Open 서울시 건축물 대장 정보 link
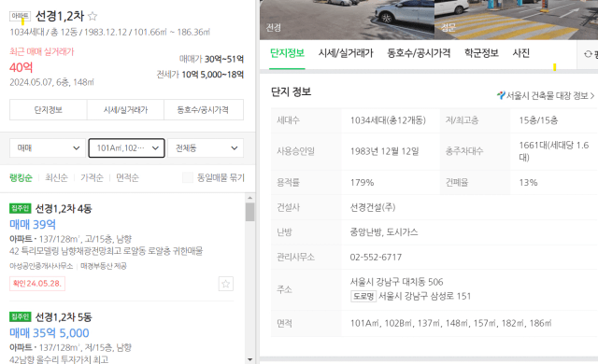The width and height of the screenshot is (598, 364). pyautogui.click(x=546, y=95)
